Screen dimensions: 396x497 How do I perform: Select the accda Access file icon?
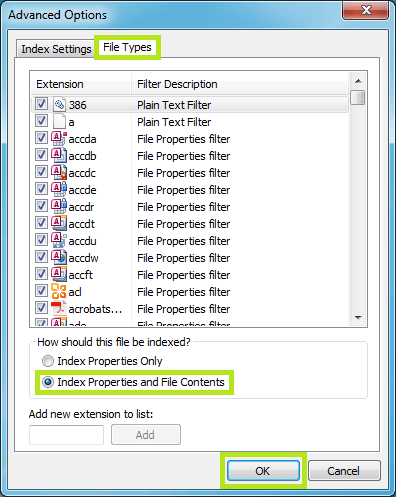coord(59,139)
